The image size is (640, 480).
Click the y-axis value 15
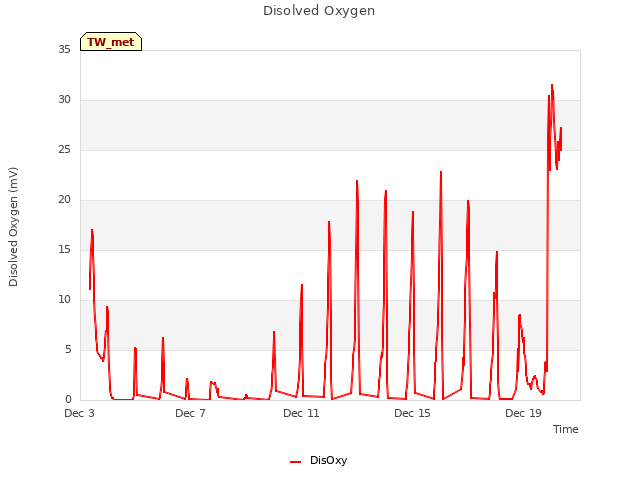(x=64, y=249)
